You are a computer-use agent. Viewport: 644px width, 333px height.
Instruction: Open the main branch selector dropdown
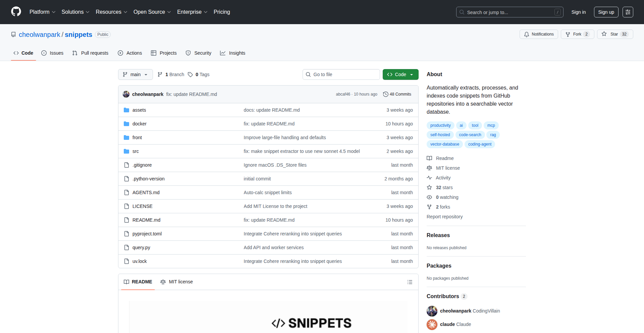tap(136, 74)
